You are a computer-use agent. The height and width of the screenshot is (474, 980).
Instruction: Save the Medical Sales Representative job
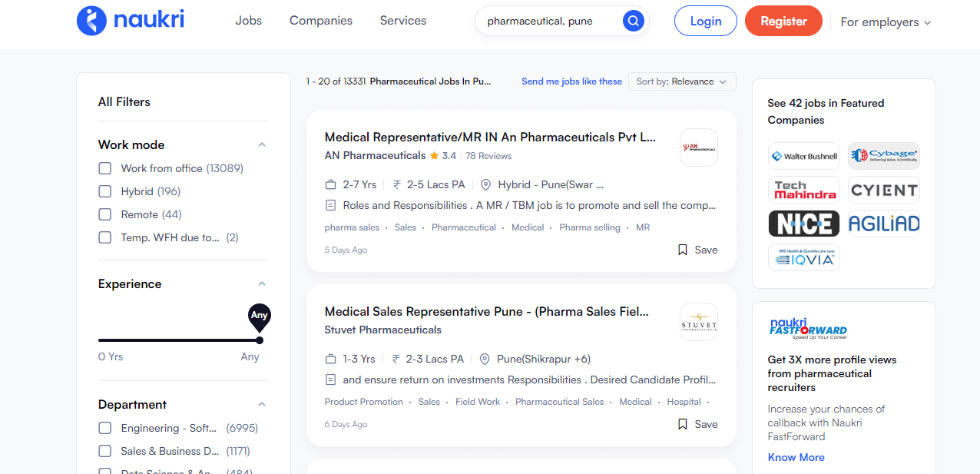[x=696, y=424]
